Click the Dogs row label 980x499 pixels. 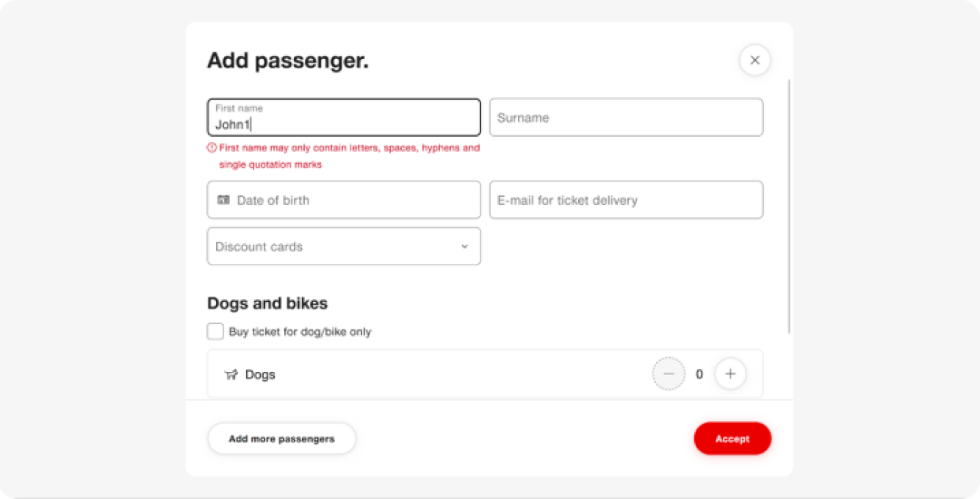coord(260,375)
